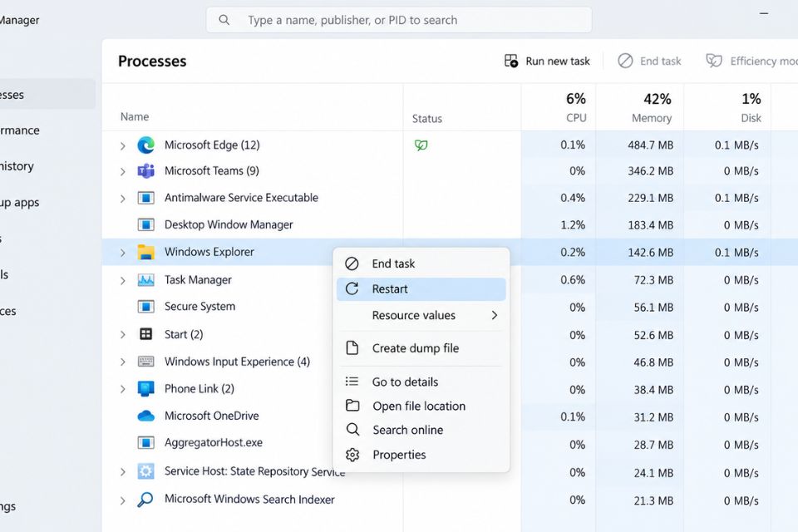Sort processes by Memory column header

640,107
